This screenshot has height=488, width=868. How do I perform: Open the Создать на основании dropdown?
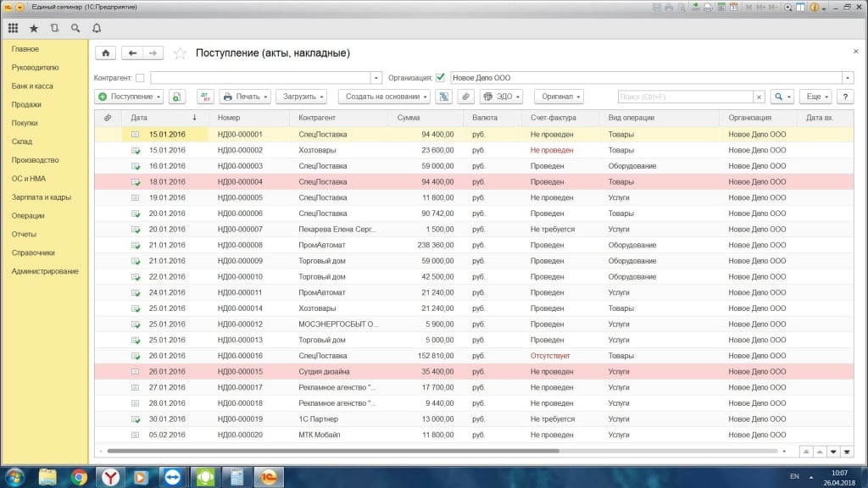pyautogui.click(x=384, y=97)
